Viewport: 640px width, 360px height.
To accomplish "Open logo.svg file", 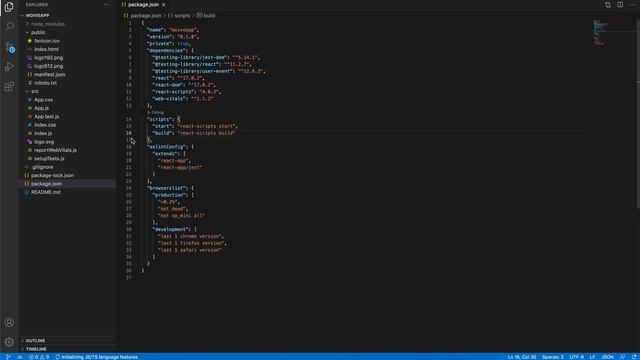I will coord(44,142).
